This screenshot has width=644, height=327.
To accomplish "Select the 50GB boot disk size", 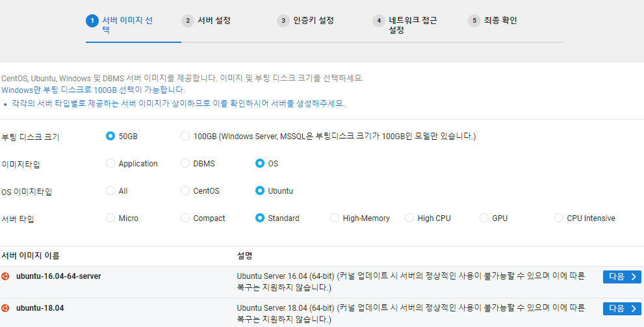I will click(x=110, y=136).
